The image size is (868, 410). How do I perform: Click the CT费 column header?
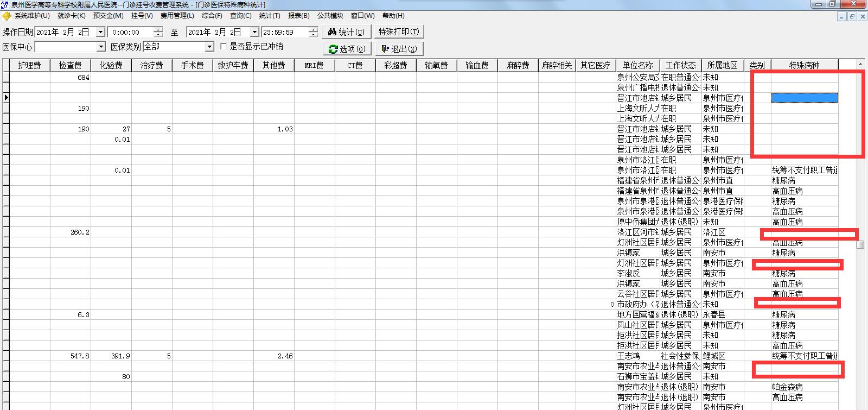[355, 66]
